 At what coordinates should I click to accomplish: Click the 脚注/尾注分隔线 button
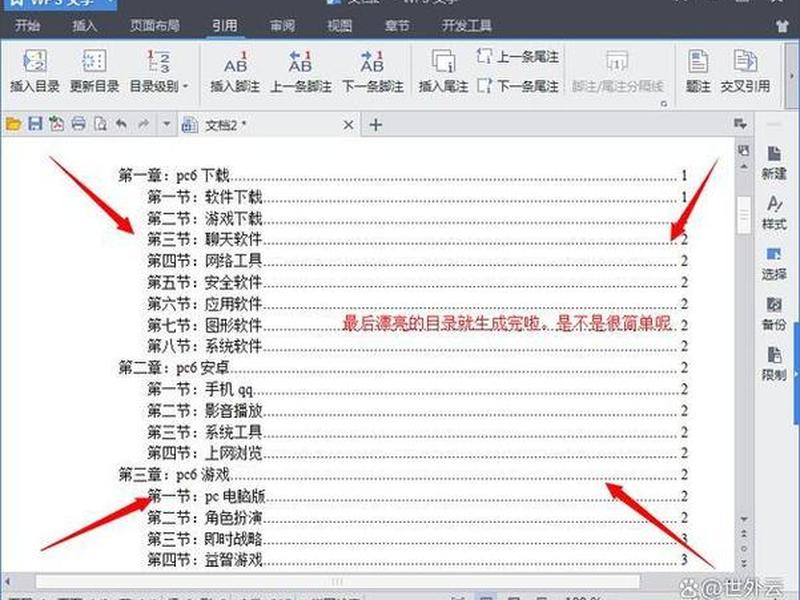tap(617, 72)
